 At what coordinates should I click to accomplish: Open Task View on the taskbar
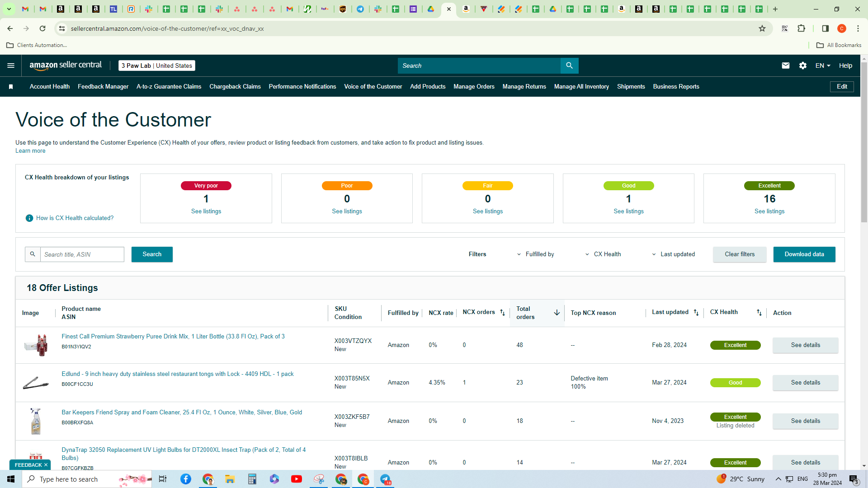(163, 479)
